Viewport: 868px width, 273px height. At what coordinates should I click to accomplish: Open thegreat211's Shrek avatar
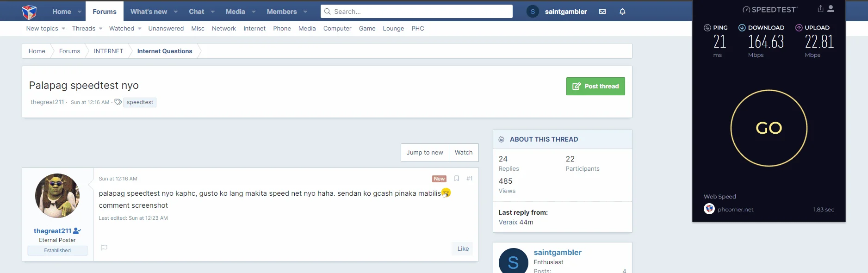point(57,196)
